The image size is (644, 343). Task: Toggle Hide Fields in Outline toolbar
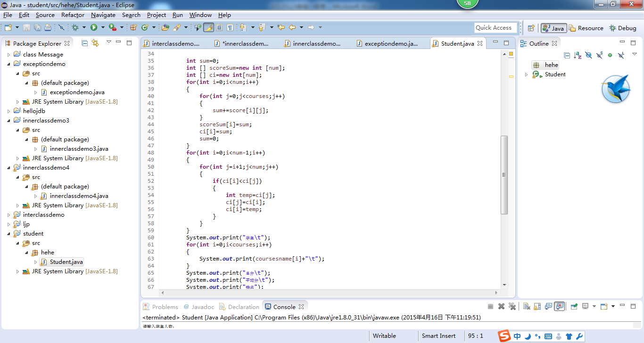click(x=588, y=55)
